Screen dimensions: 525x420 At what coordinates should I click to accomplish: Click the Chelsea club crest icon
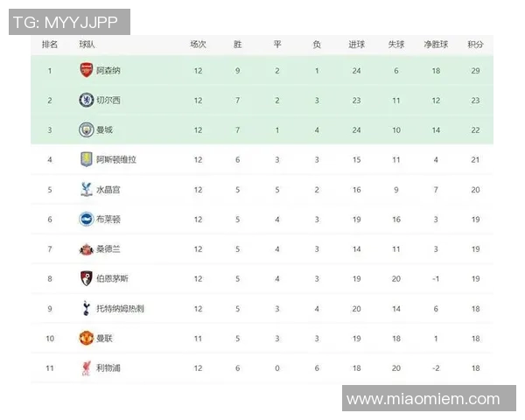pyautogui.click(x=86, y=101)
